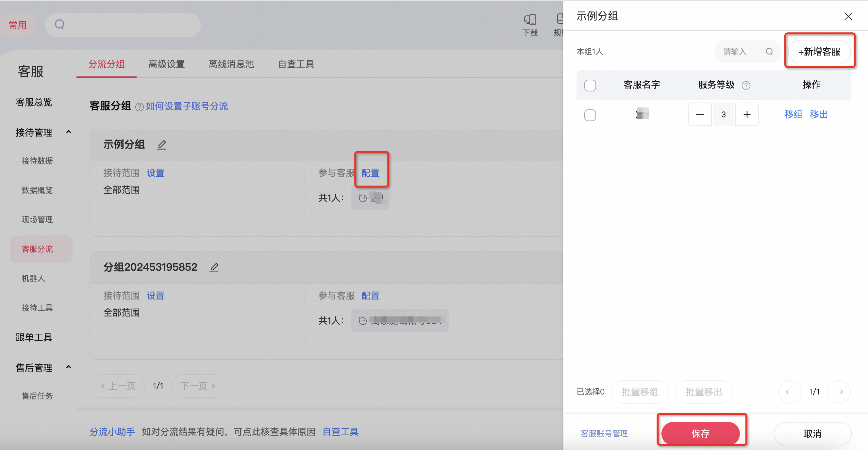
Task: Open the 客服账号管理 link
Action: (604, 433)
